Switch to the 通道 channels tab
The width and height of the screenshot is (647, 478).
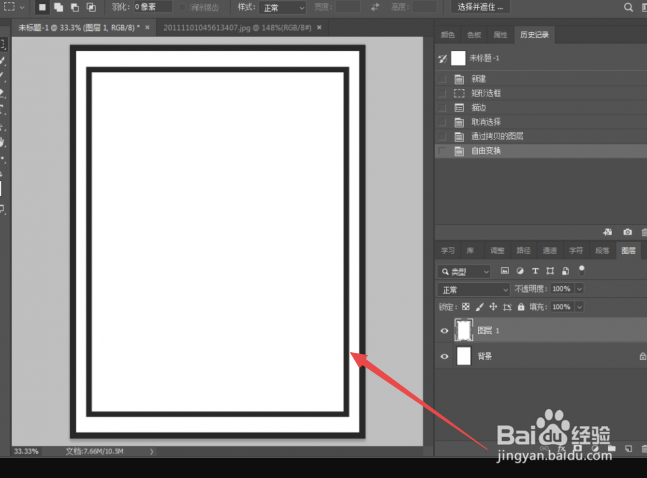coord(550,251)
